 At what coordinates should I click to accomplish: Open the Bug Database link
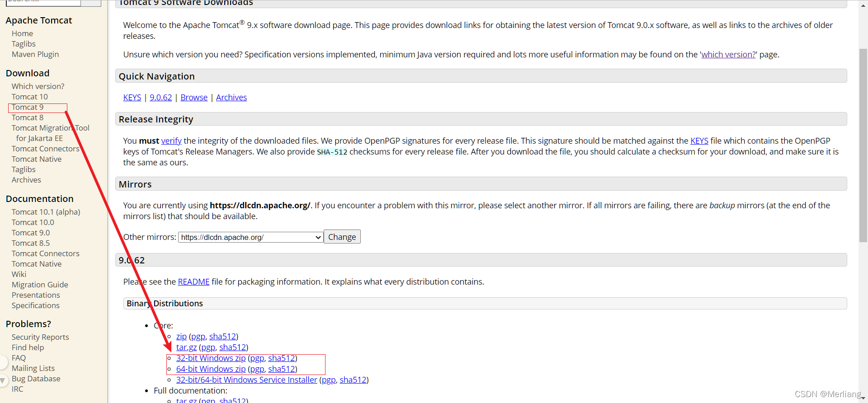pos(36,379)
